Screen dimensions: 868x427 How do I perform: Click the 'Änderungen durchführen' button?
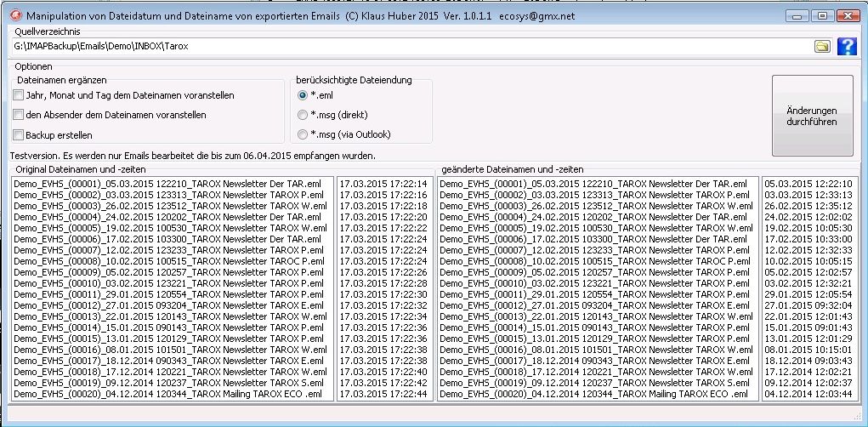[x=812, y=116]
